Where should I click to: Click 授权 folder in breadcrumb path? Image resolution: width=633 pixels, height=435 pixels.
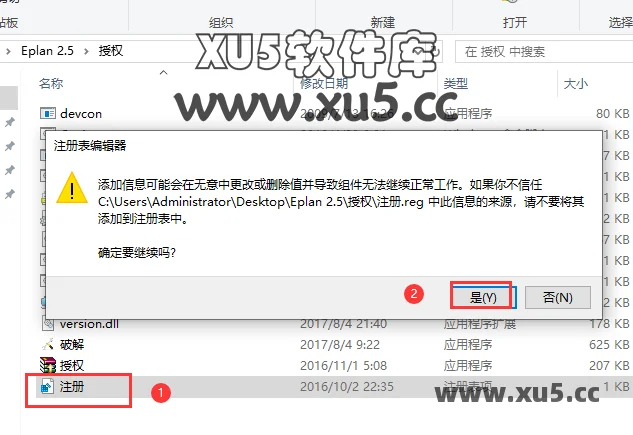click(111, 51)
